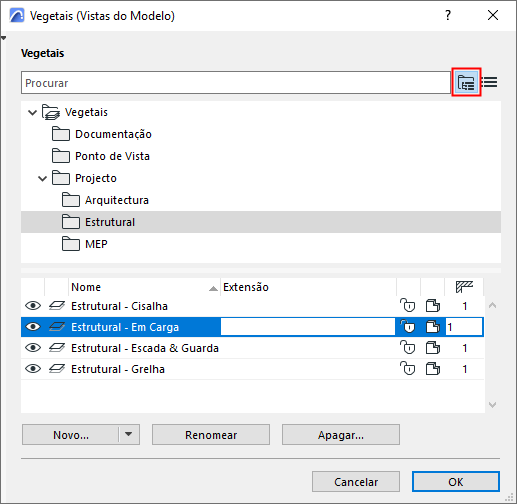Toggle the lock of Estrutural - Grelha
The width and height of the screenshot is (517, 504).
tap(408, 368)
